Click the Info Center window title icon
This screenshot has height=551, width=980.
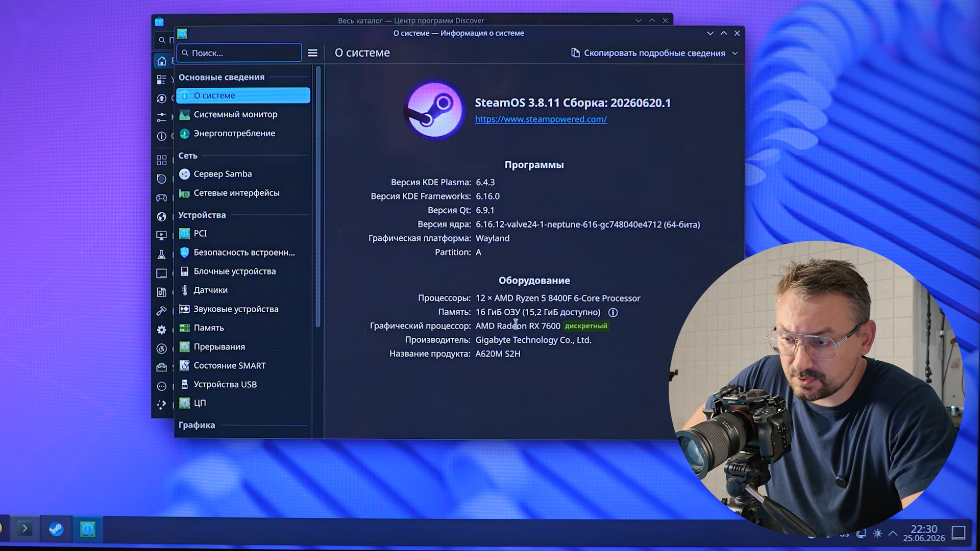click(182, 34)
